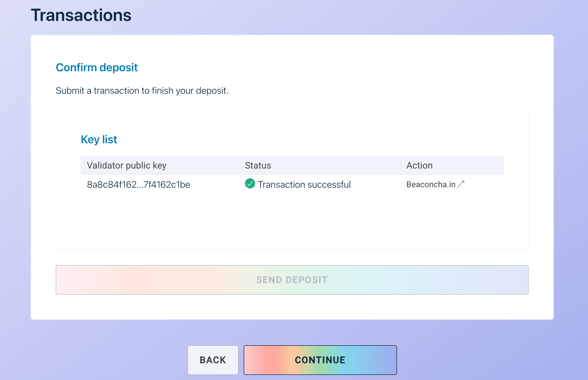The width and height of the screenshot is (588, 380).
Task: Open the Beaconcha.in validator explorer link
Action: click(x=431, y=184)
